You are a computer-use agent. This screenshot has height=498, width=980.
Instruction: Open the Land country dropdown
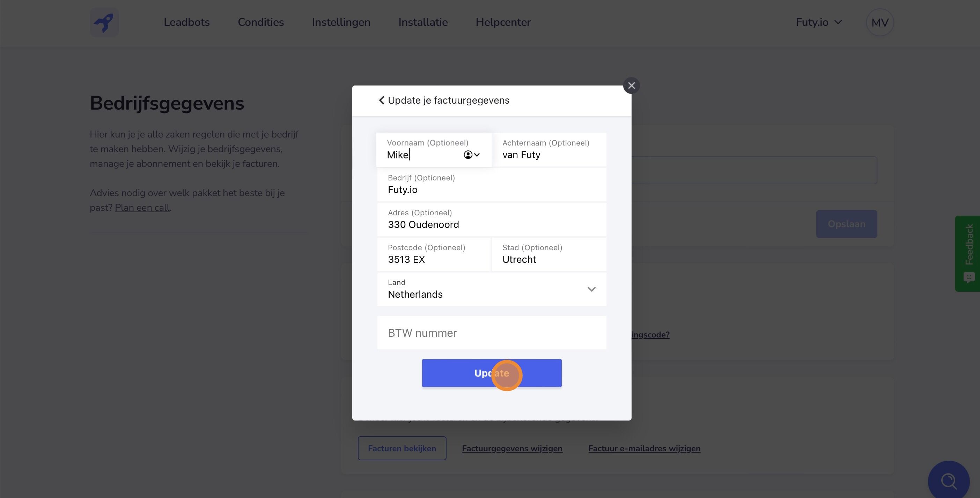492,289
